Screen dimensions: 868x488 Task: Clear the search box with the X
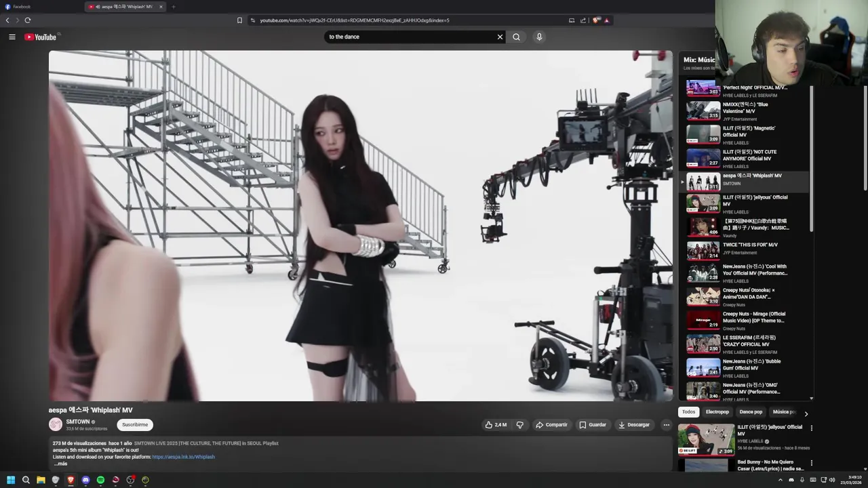click(500, 37)
